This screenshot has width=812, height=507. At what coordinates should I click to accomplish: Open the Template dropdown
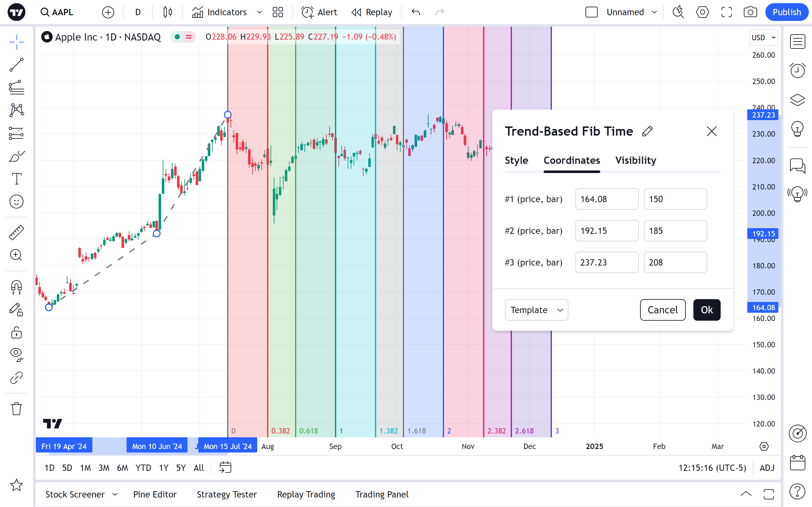536,310
